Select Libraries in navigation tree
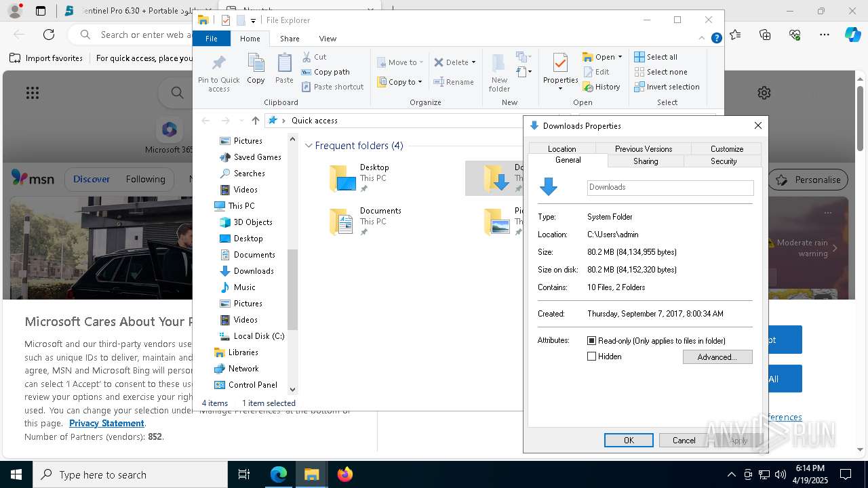 click(236, 352)
